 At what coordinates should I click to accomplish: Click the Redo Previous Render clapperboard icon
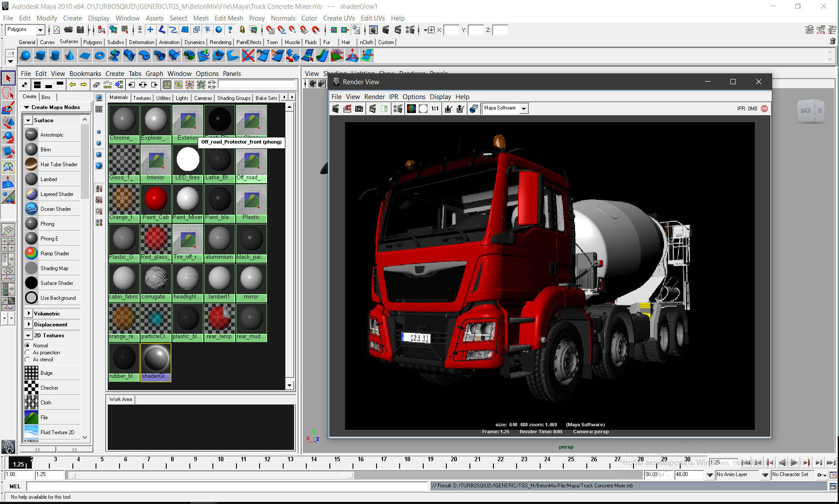click(336, 109)
